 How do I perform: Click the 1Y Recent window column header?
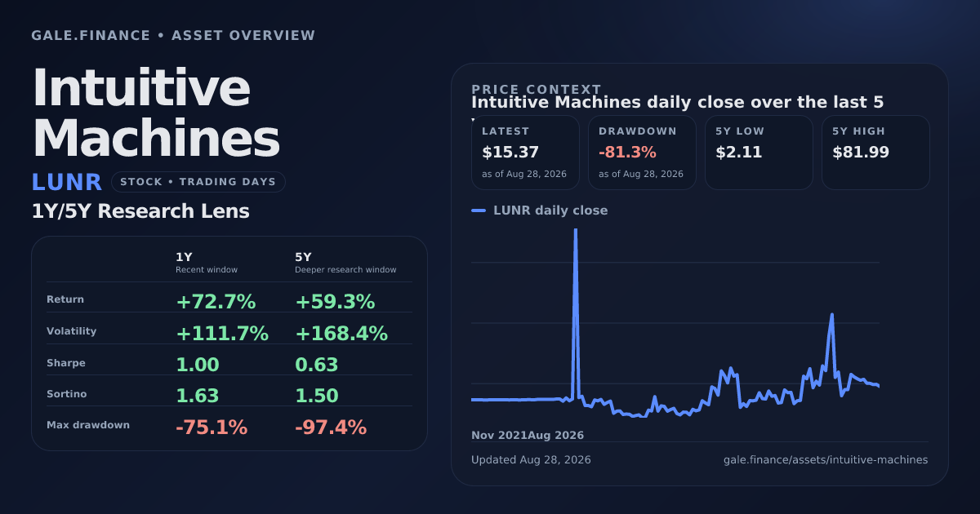[x=207, y=263]
